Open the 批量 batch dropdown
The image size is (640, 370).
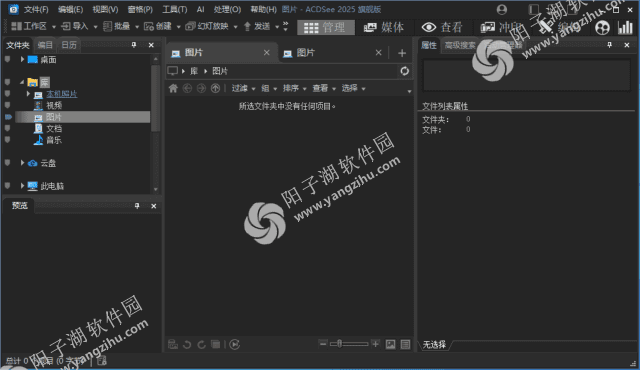click(x=137, y=27)
